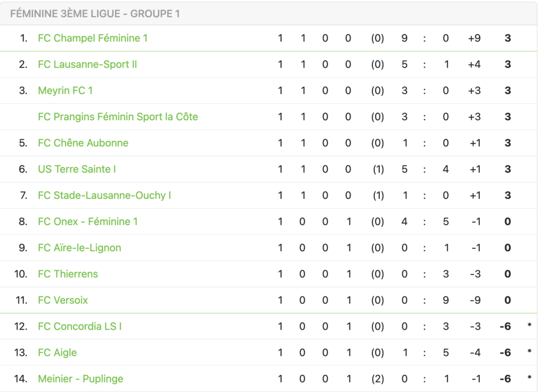Click asterisk note beside FC Concordia LS I

coord(530,325)
